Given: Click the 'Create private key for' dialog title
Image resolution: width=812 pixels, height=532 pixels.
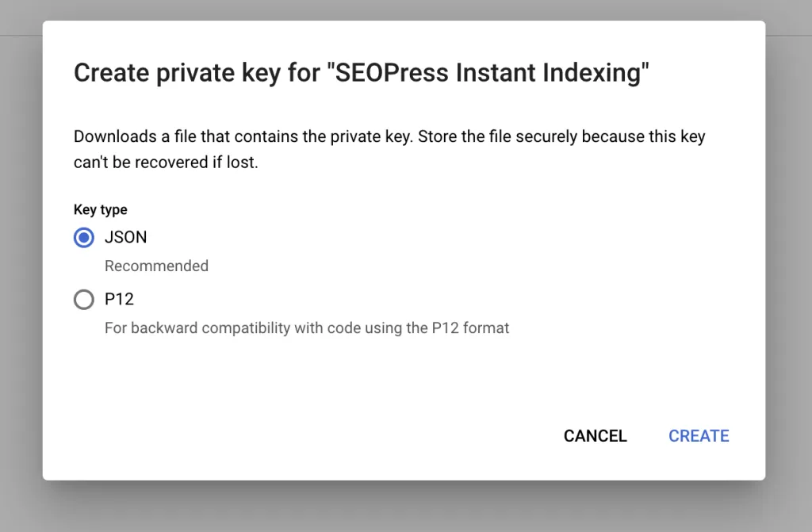Looking at the screenshot, I should (200, 74).
